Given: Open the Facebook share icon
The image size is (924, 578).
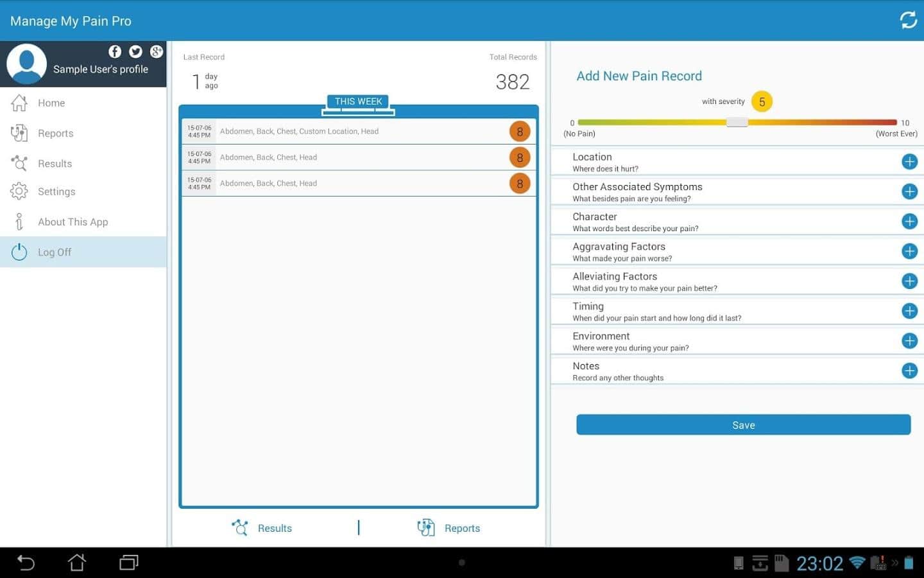Looking at the screenshot, I should click(x=115, y=51).
